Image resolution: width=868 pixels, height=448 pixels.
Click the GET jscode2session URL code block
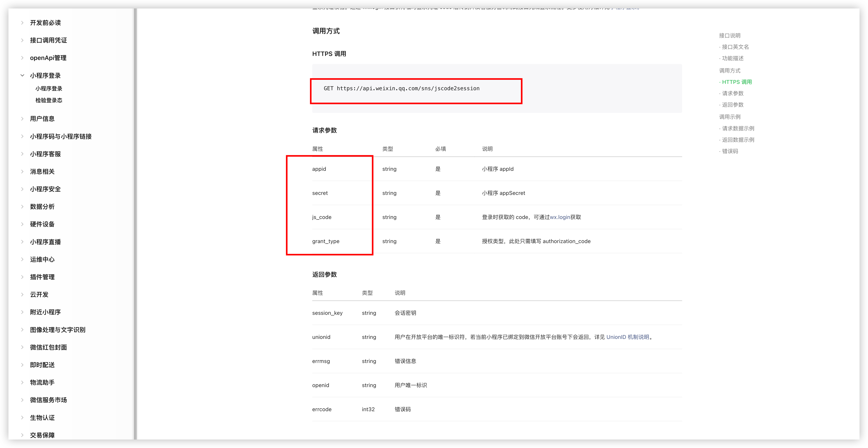tap(401, 89)
